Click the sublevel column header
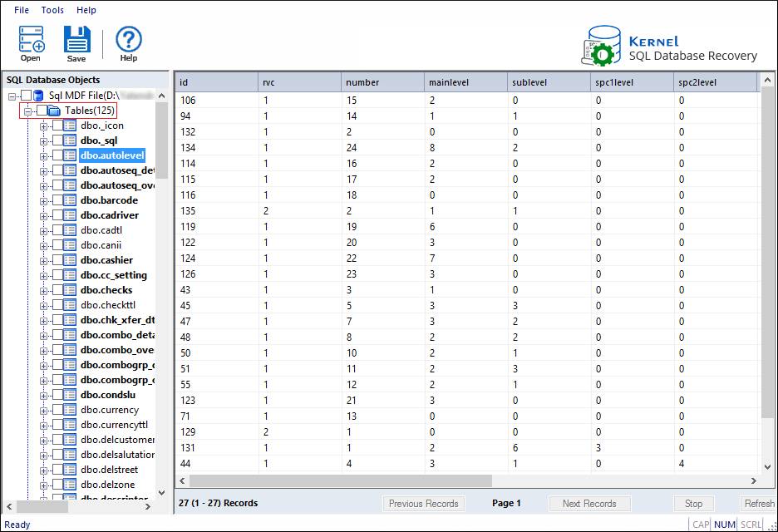 pyautogui.click(x=549, y=82)
